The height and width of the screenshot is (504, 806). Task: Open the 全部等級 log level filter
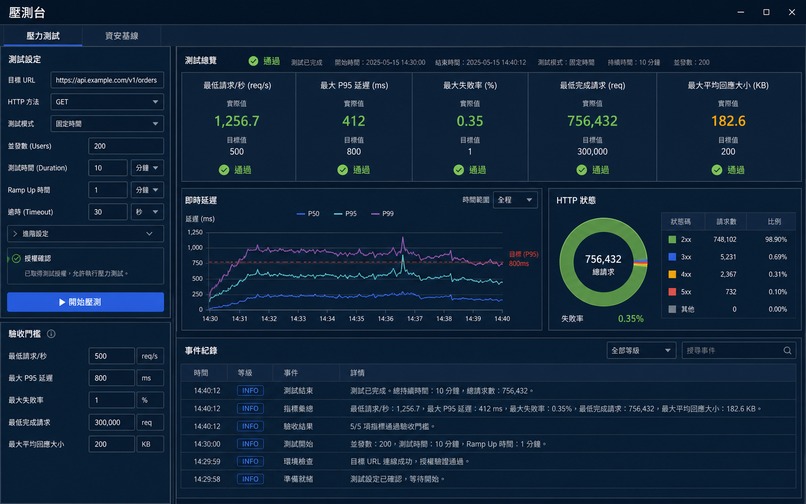click(x=641, y=351)
